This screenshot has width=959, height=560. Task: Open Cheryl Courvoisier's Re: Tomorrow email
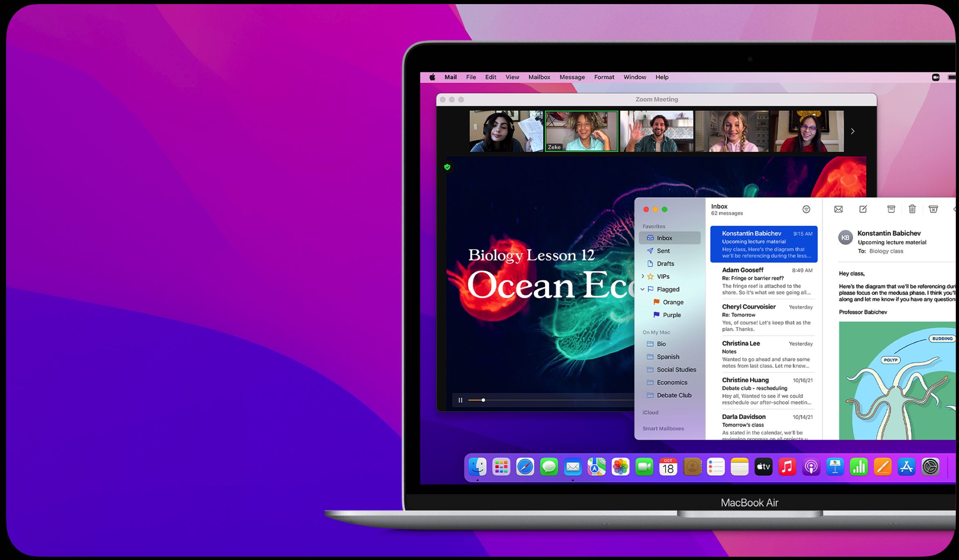pyautogui.click(x=764, y=318)
